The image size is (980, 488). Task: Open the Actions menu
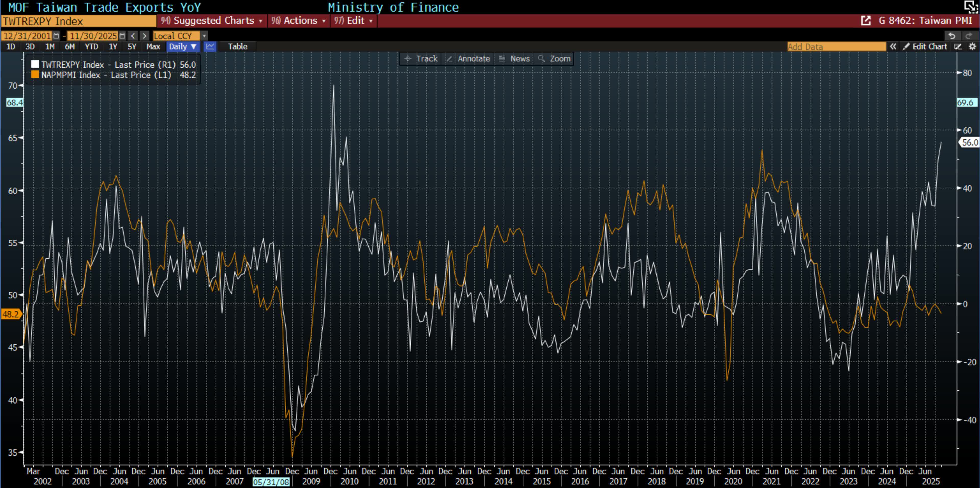[299, 20]
